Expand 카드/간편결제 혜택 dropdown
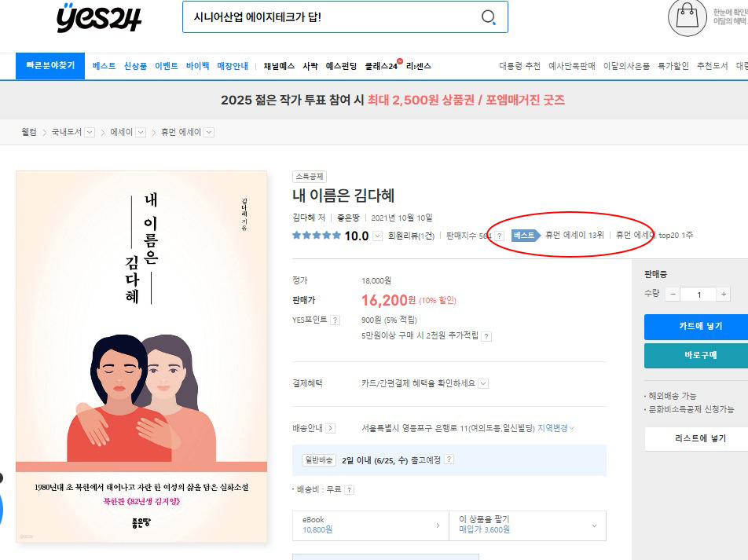 coord(483,383)
